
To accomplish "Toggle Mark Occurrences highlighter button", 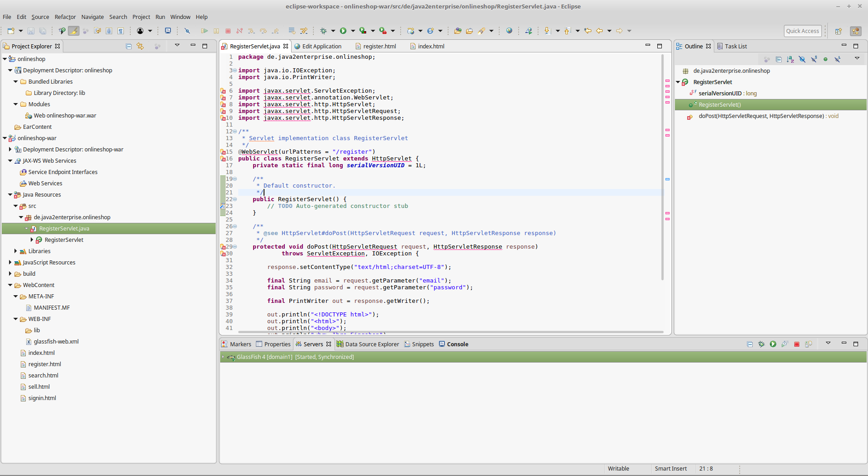I will (74, 31).
